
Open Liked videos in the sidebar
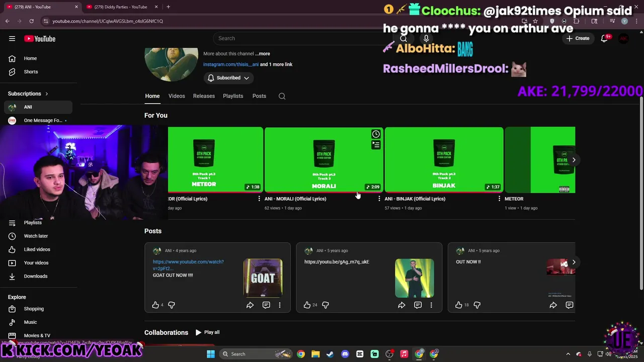38,249
